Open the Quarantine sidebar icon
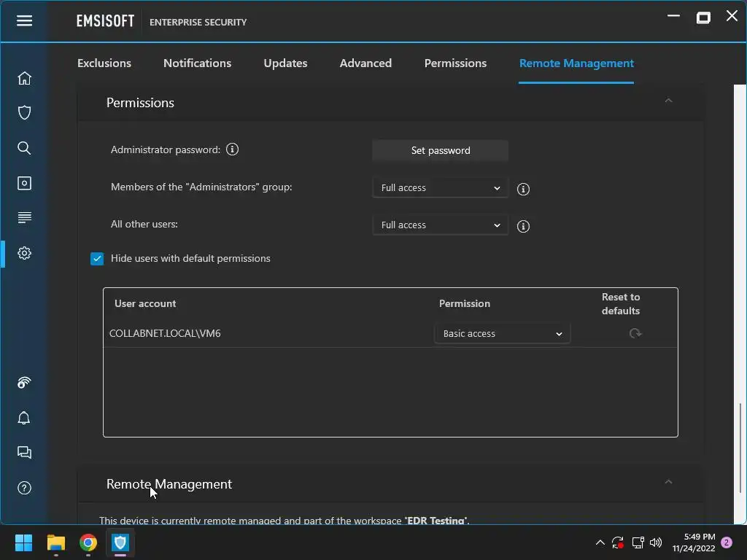Screen dimensions: 747x560 point(24,183)
